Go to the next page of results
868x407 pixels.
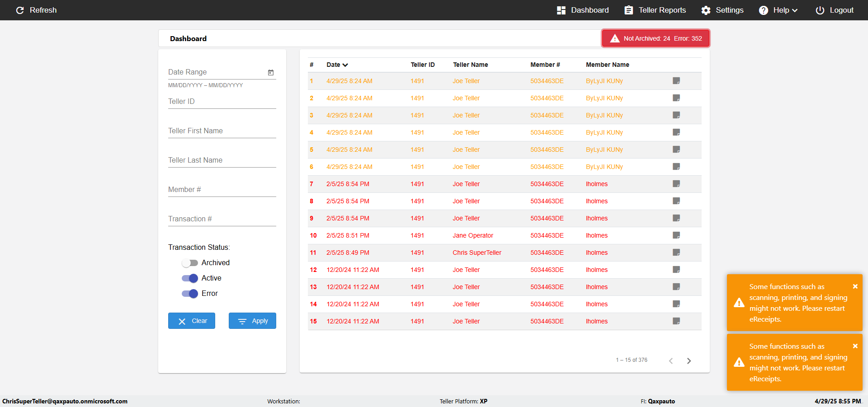click(689, 360)
